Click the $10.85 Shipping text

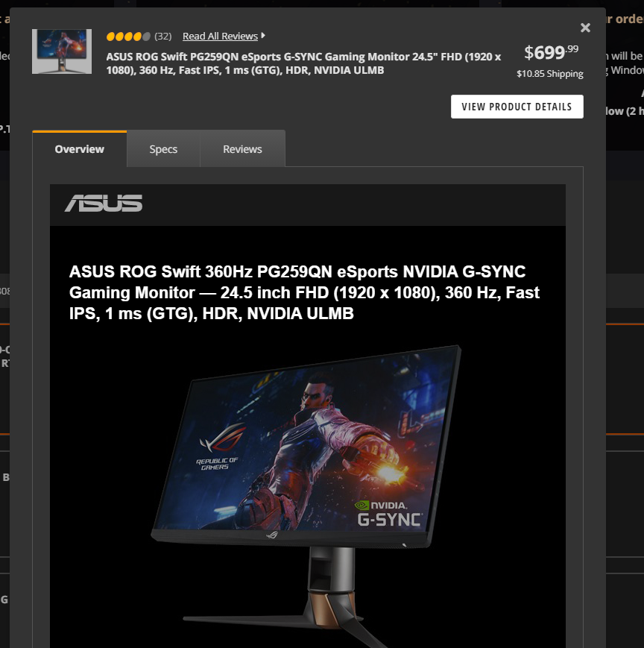click(x=550, y=74)
